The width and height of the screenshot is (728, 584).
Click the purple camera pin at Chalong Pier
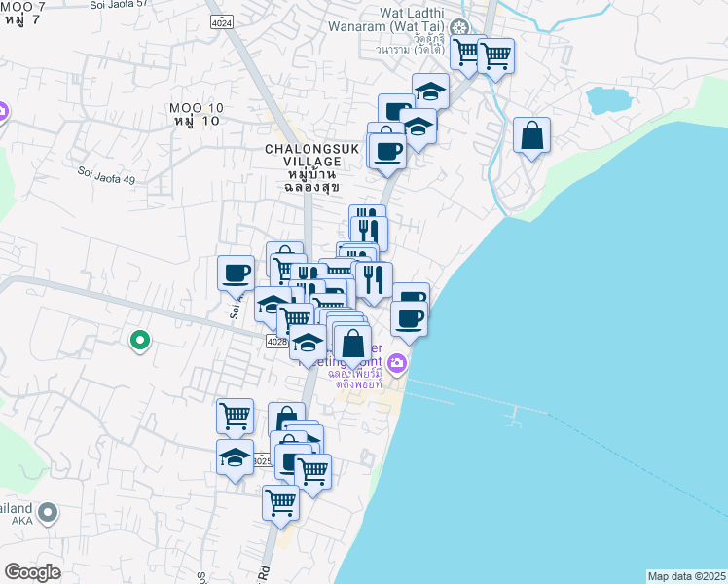(396, 364)
